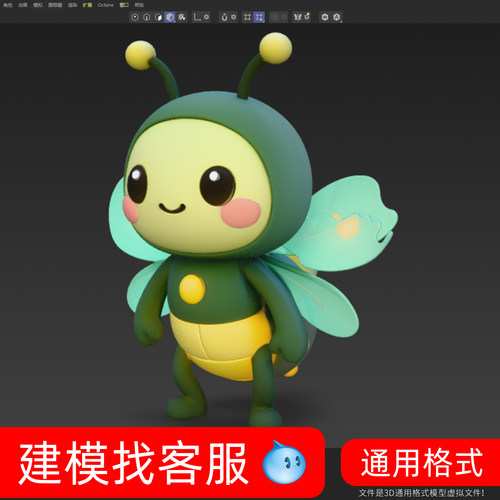Toggle symmetry with the butterfly icon
This screenshot has width=500, height=500.
(x=297, y=17)
